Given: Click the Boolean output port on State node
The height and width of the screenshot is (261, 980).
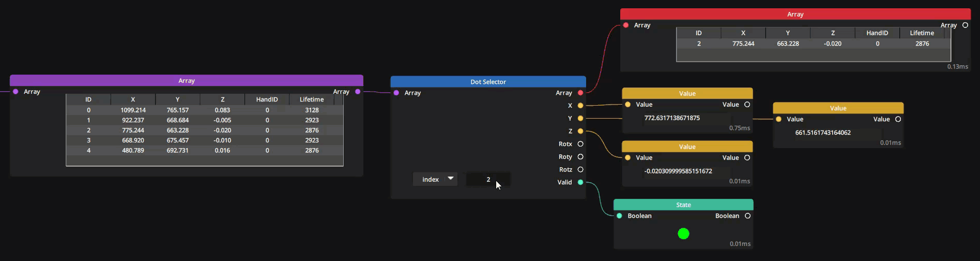Looking at the screenshot, I should click(x=747, y=216).
